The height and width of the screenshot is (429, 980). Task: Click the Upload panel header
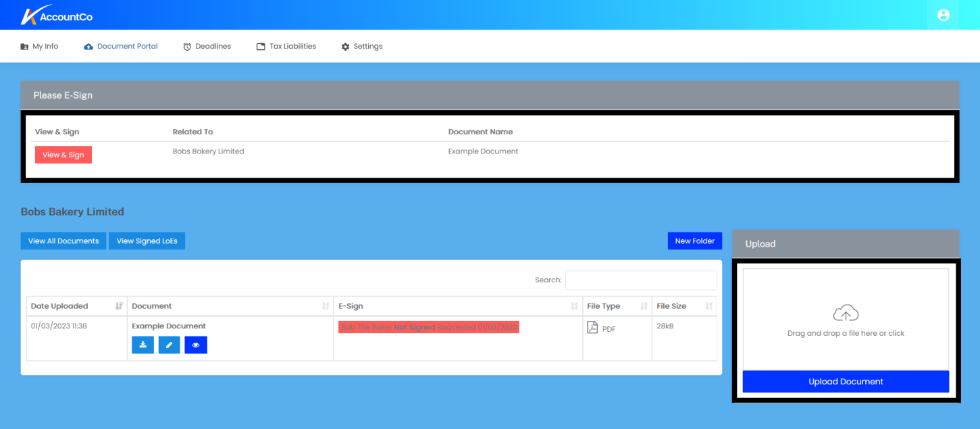pos(846,244)
